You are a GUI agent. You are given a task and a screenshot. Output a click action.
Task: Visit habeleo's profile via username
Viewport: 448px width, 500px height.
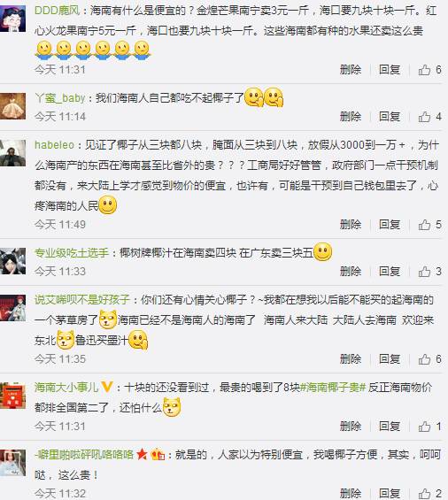pyautogui.click(x=54, y=145)
